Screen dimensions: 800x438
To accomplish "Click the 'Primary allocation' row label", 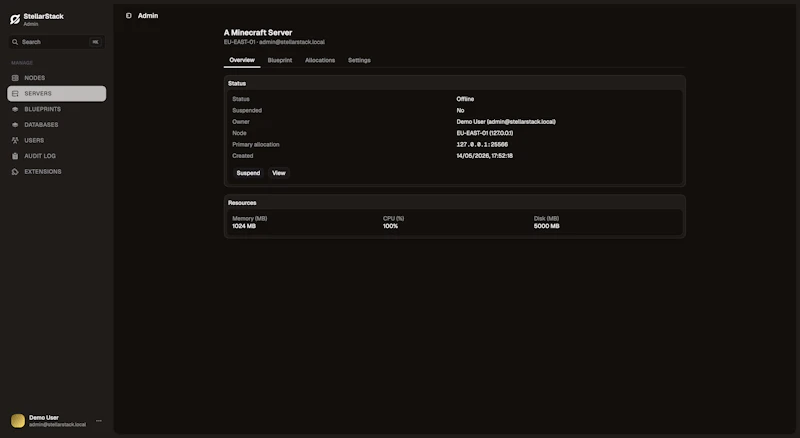I will pos(256,144).
